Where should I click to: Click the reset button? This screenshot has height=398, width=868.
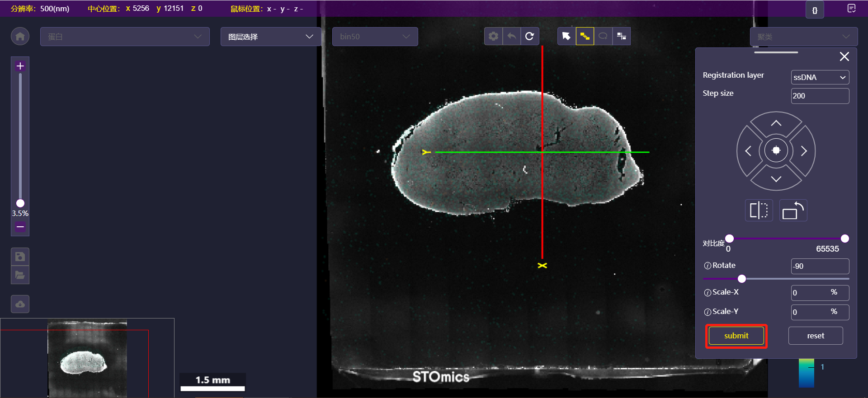tap(815, 336)
